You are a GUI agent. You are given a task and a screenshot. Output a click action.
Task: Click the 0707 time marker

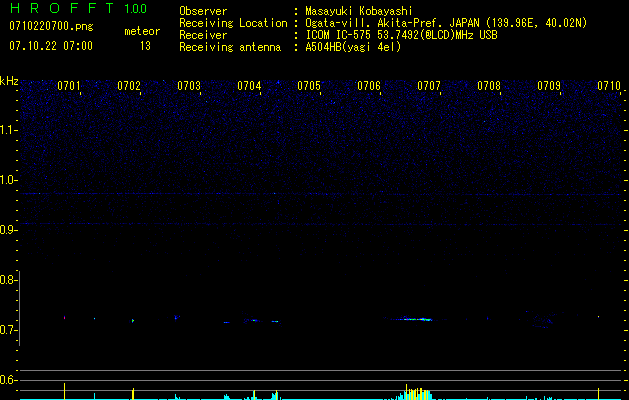click(429, 86)
